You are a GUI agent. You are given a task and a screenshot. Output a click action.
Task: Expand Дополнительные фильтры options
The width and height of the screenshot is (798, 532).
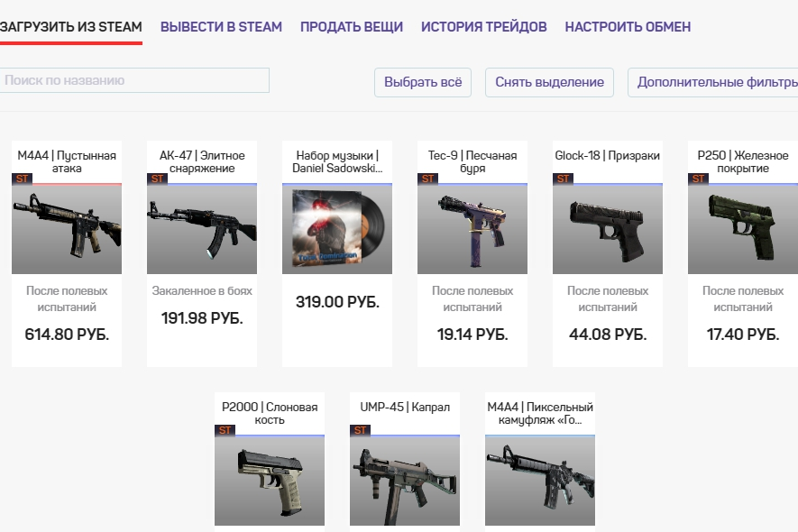713,82
